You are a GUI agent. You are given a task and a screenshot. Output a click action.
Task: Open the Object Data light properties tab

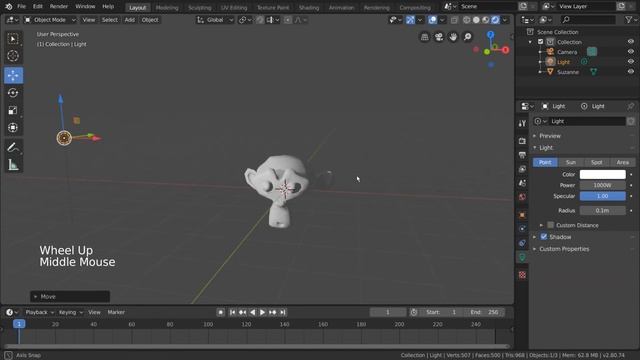(522, 257)
